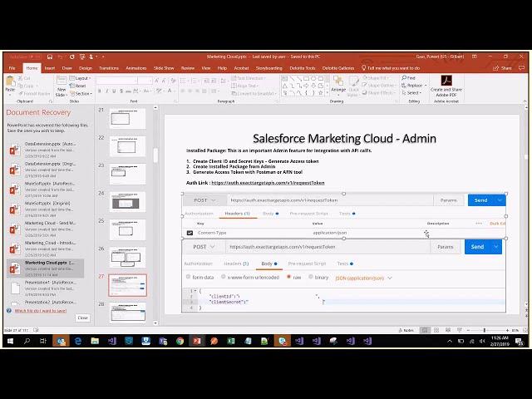Click the comments icon next to Share
Viewport: 532px width, 399px height.
click(x=521, y=68)
